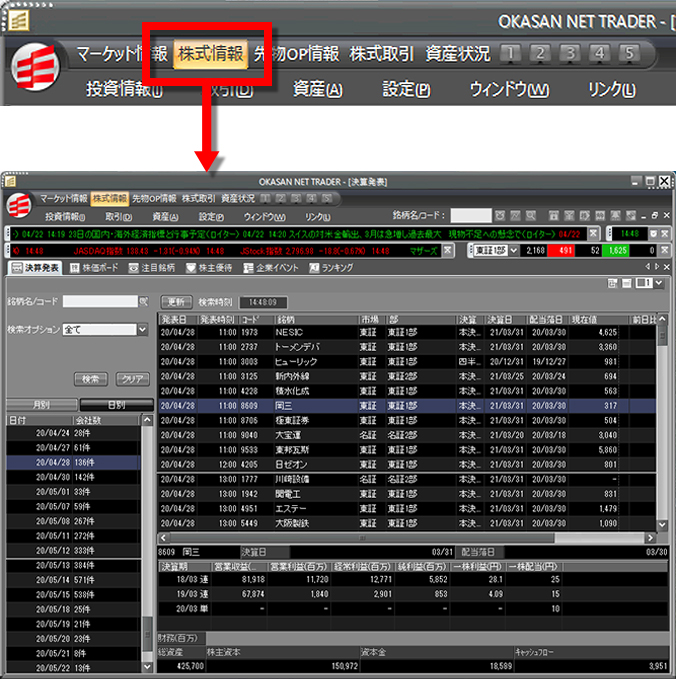Click the top toolbar 銘柄名/コード input box
Viewport: 676px width, 682px height.
[471, 215]
